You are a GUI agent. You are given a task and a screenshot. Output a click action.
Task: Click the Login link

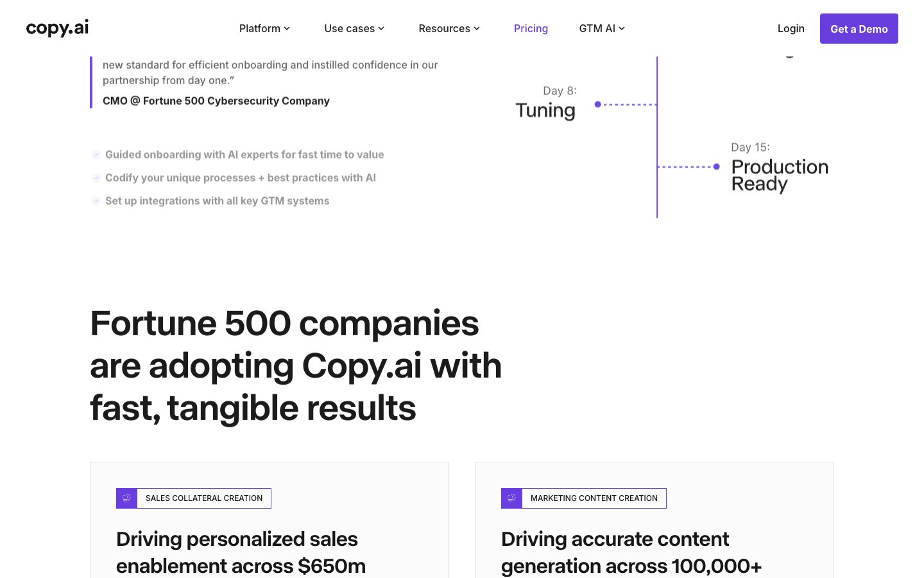tap(791, 28)
